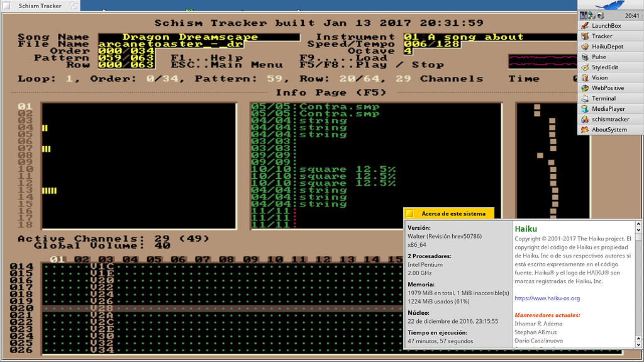Select the Terminal Deskbar icon
This screenshot has height=362, width=644.
tap(585, 98)
